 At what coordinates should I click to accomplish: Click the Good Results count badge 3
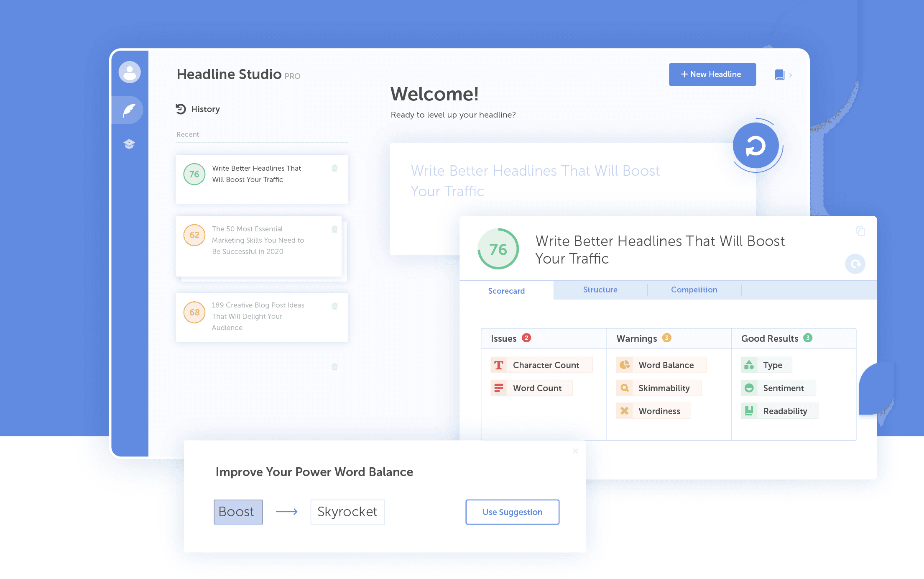click(x=808, y=338)
